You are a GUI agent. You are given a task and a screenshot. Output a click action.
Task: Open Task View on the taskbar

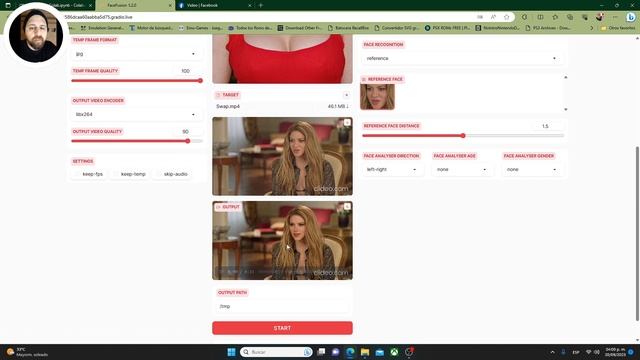(321, 352)
